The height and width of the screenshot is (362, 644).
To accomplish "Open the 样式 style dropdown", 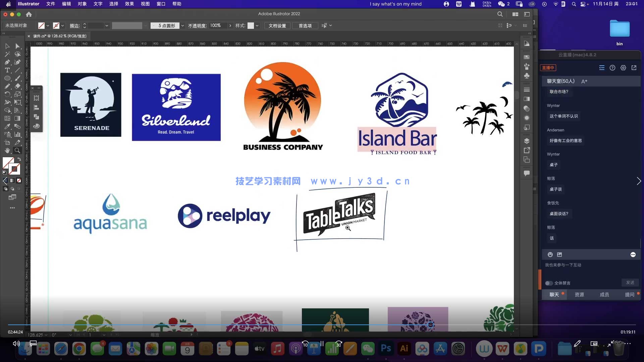I will click(257, 25).
